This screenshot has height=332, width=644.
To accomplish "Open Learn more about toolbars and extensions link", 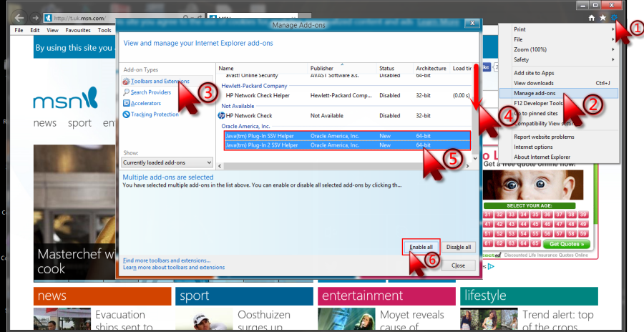I will (174, 267).
